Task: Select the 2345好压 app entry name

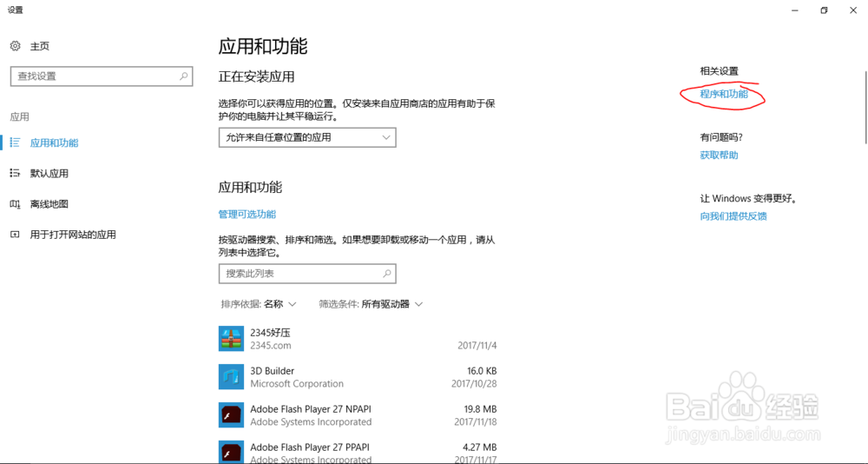Action: click(271, 333)
